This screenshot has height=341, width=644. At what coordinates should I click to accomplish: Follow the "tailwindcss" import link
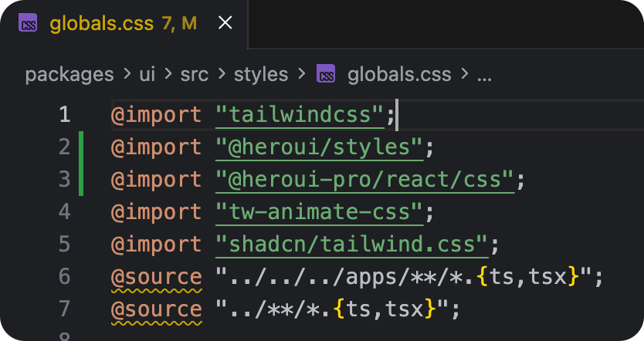click(300, 114)
